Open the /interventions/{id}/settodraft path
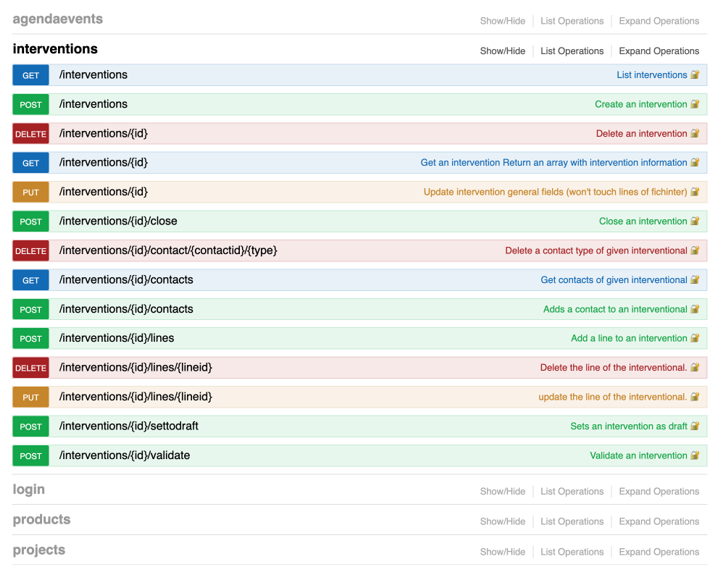Viewport: 717px width, 565px height. coord(128,426)
